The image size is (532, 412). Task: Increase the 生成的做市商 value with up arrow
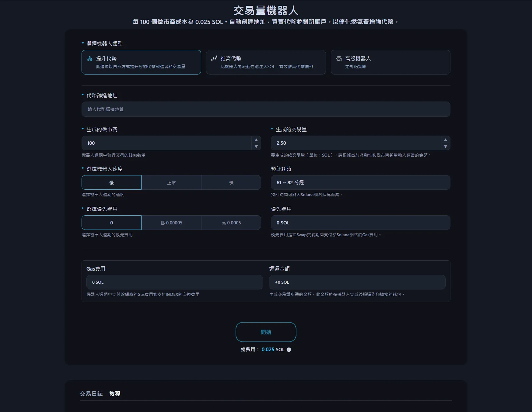pyautogui.click(x=256, y=140)
